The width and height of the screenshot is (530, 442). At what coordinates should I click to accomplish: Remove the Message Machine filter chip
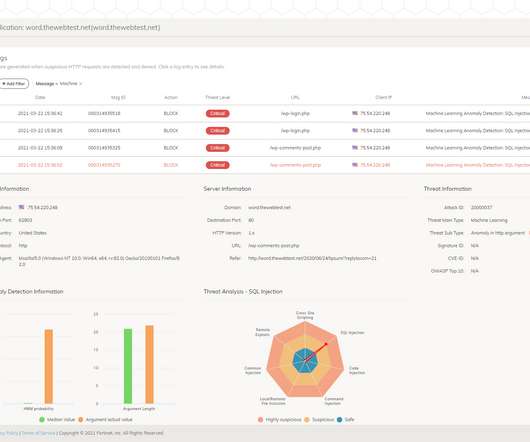[80, 83]
